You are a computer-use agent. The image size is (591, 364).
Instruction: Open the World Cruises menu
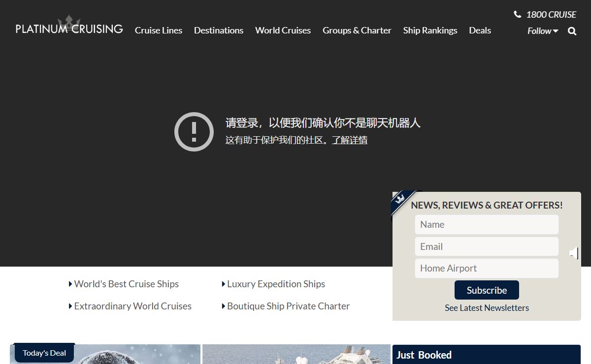(283, 30)
